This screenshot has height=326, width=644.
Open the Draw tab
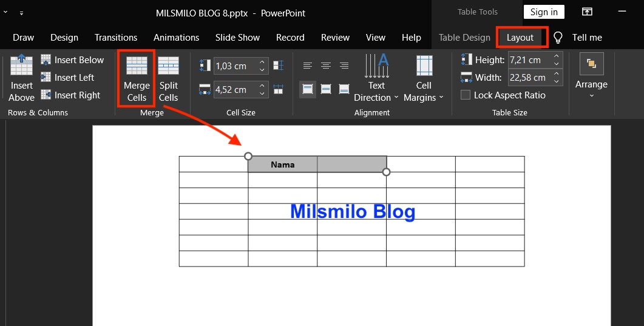(x=24, y=38)
